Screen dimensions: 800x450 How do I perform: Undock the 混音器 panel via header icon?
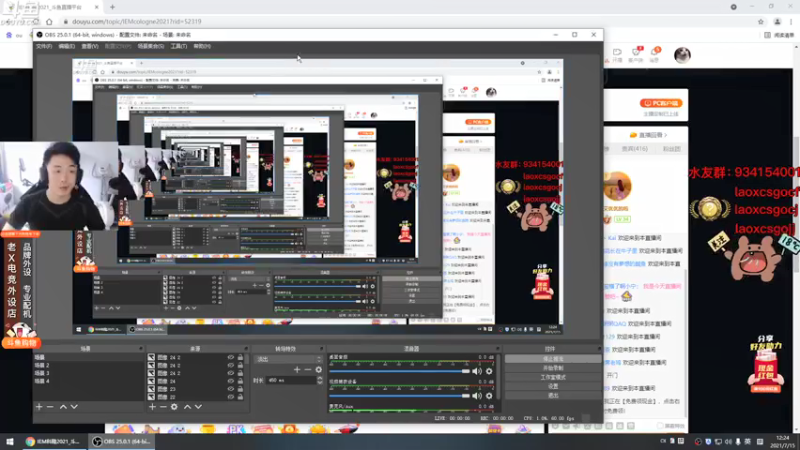497,349
